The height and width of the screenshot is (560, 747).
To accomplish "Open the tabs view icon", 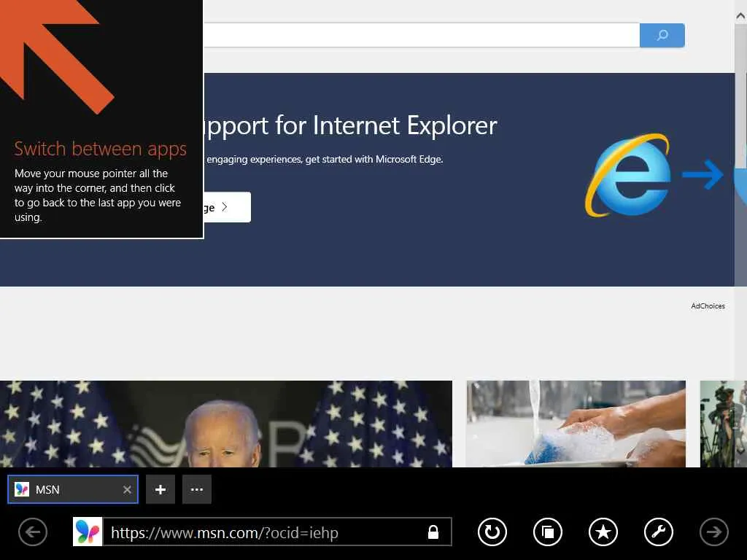I will tap(548, 532).
